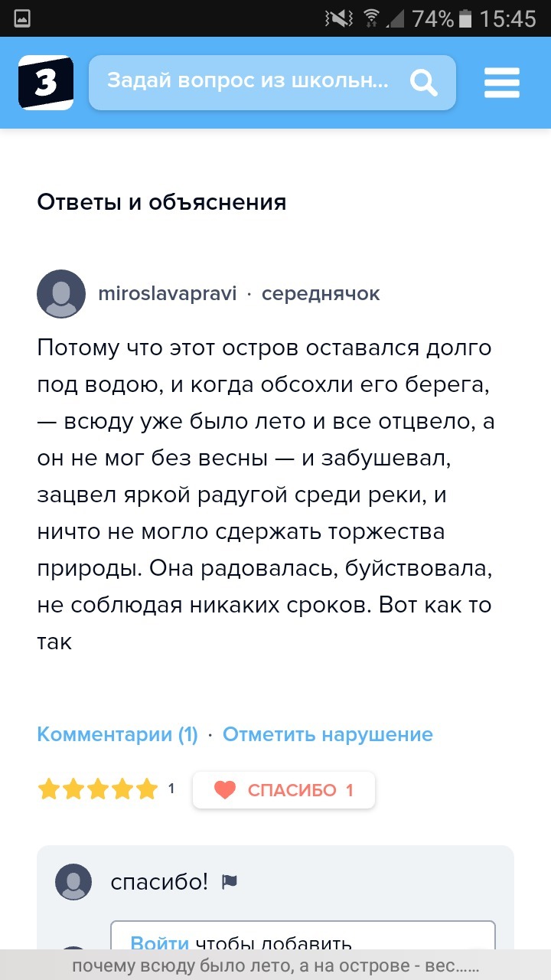Open the Znanija site logo

pos(46,83)
